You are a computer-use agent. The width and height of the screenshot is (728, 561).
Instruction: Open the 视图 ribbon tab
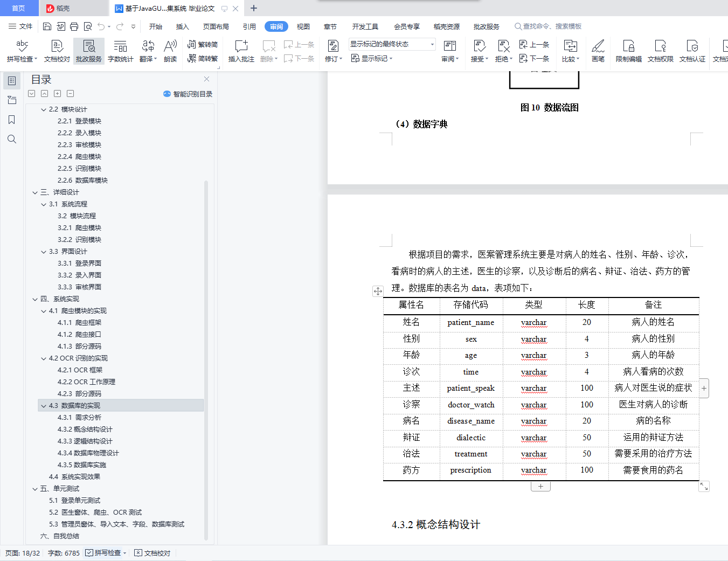click(303, 26)
